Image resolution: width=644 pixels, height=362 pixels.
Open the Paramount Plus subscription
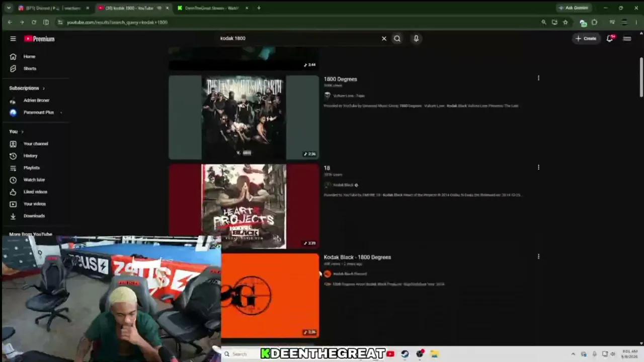point(38,112)
